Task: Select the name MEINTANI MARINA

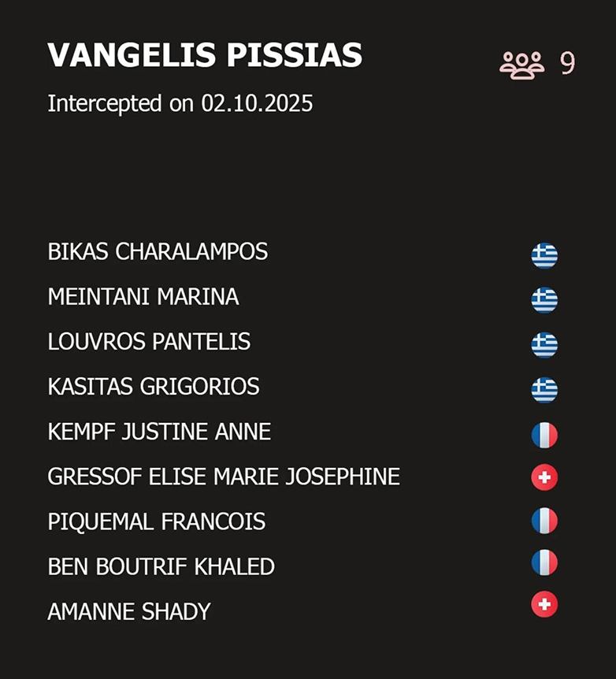Action: coord(143,297)
